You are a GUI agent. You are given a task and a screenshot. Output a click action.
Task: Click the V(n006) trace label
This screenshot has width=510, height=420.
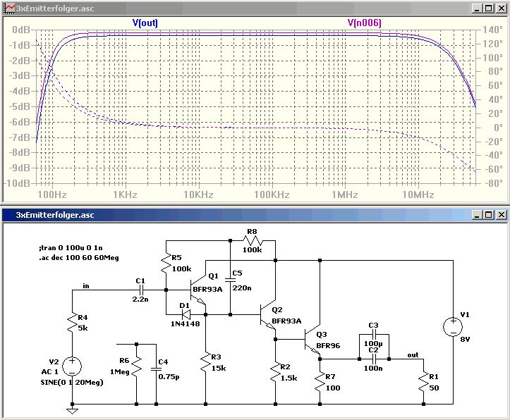364,23
